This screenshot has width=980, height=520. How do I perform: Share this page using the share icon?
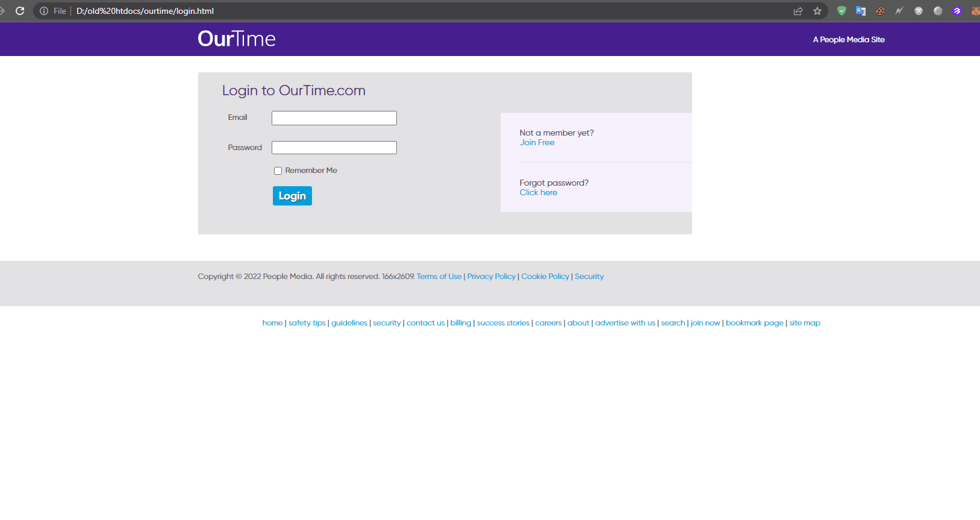pyautogui.click(x=798, y=11)
